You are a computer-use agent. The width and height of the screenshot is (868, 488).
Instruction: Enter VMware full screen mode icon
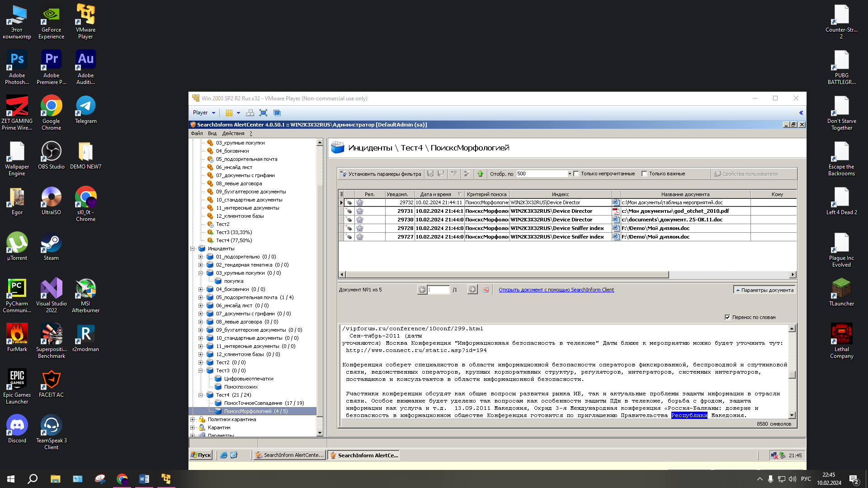[264, 113]
